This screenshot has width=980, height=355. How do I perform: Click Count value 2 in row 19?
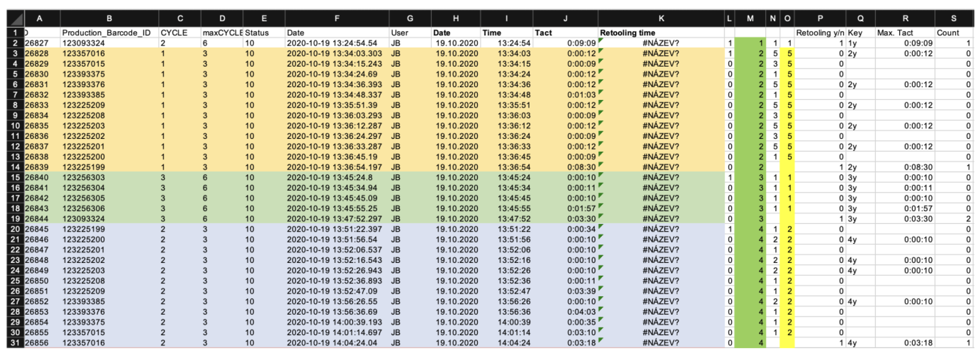point(968,219)
